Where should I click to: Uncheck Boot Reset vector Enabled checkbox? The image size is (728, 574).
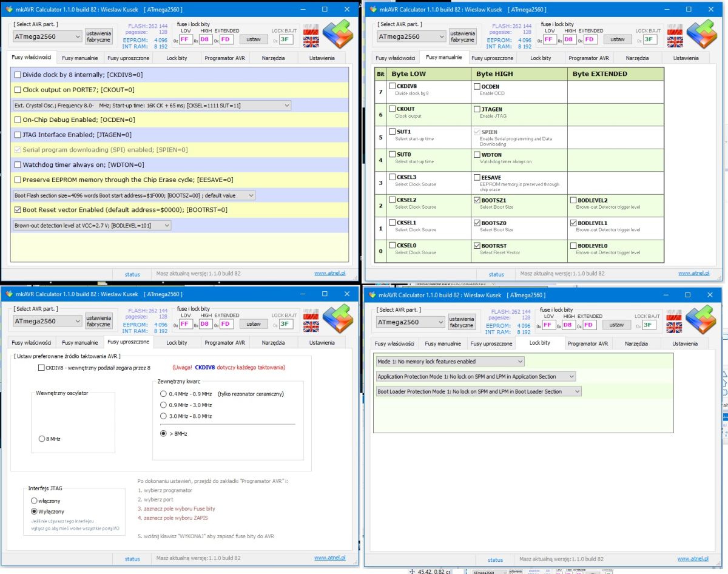pyautogui.click(x=17, y=210)
